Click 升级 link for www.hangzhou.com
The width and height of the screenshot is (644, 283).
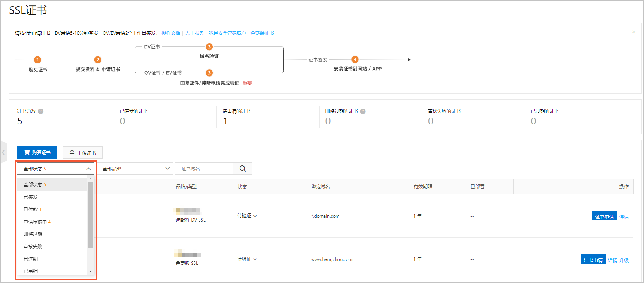tap(624, 260)
